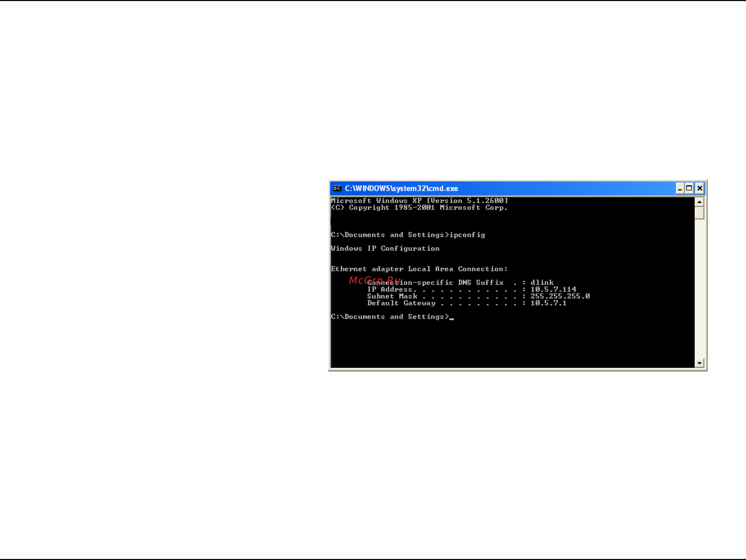The height and width of the screenshot is (560, 746).
Task: Click the title bar text C:\WINDOWS\system32\cmd.exe
Action: tap(401, 189)
